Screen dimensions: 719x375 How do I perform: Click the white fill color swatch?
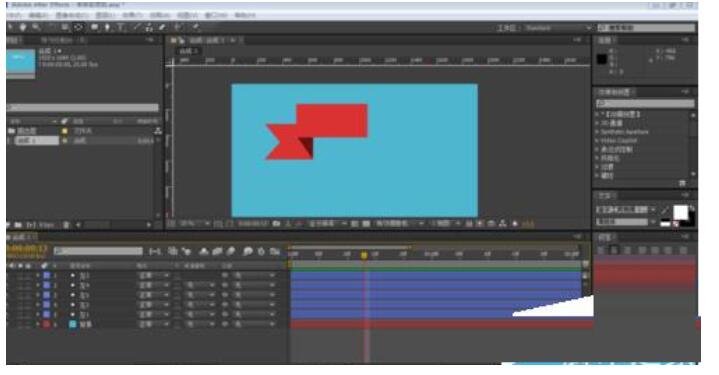click(x=680, y=213)
